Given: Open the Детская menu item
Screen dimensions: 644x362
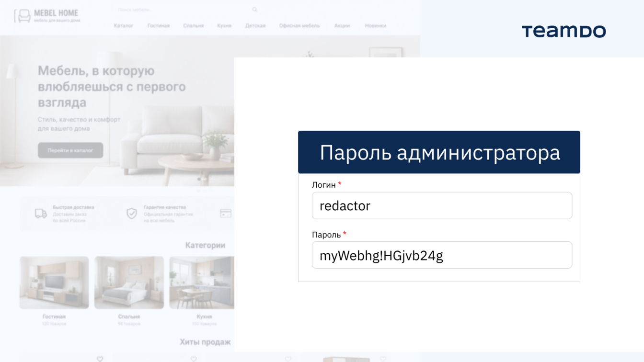Looking at the screenshot, I should (255, 26).
